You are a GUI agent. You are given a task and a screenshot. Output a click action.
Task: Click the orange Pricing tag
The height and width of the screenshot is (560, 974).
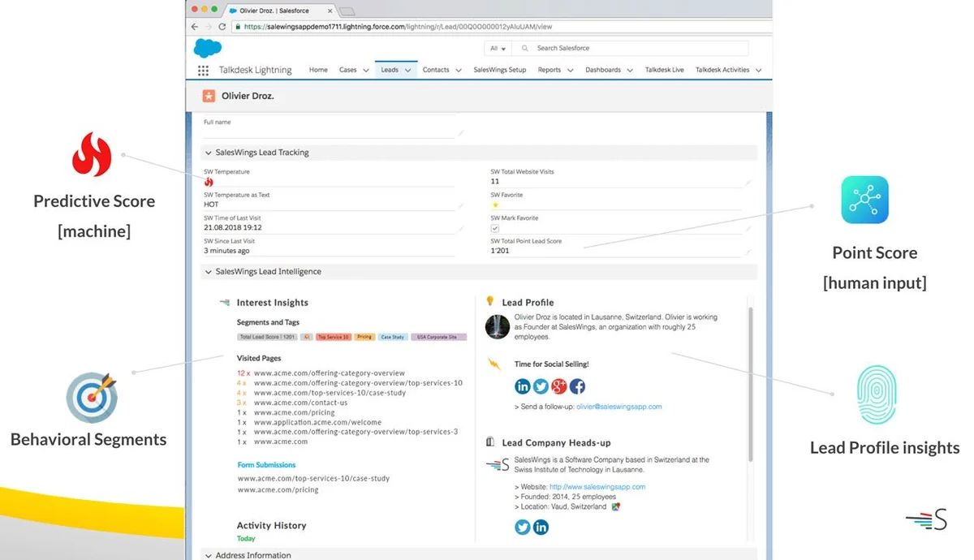(364, 337)
